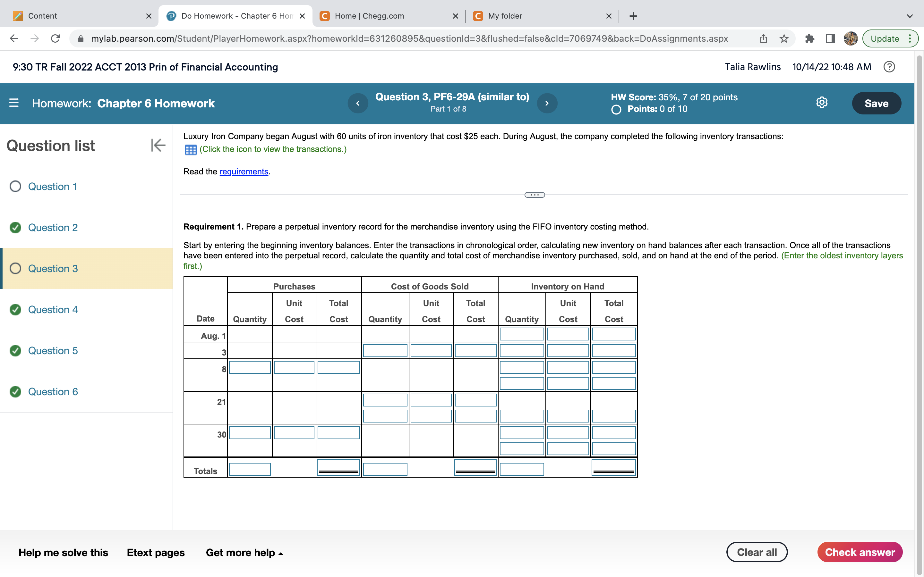Viewport: 924px width, 577px height.
Task: Collapse the Question list panel
Action: [158, 146]
